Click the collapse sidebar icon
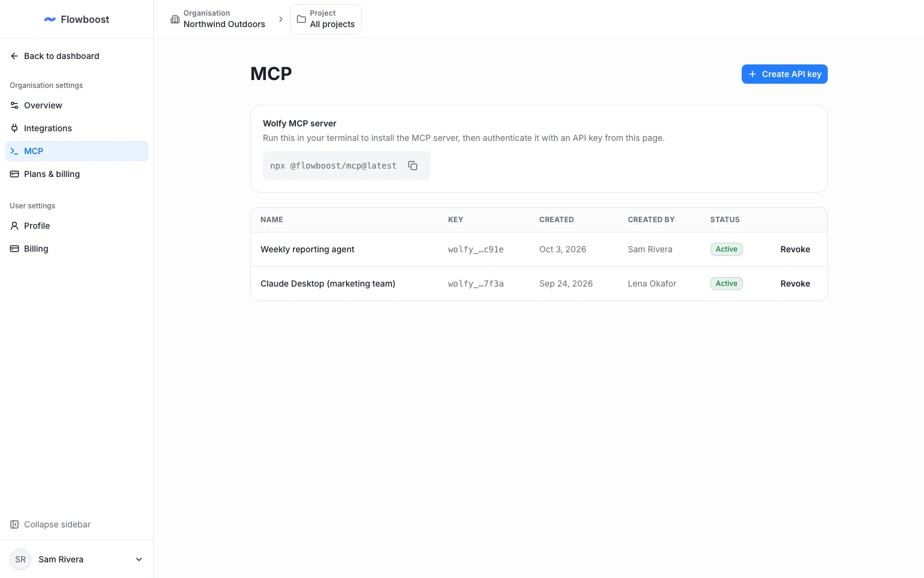Image resolution: width=924 pixels, height=578 pixels. click(14, 524)
